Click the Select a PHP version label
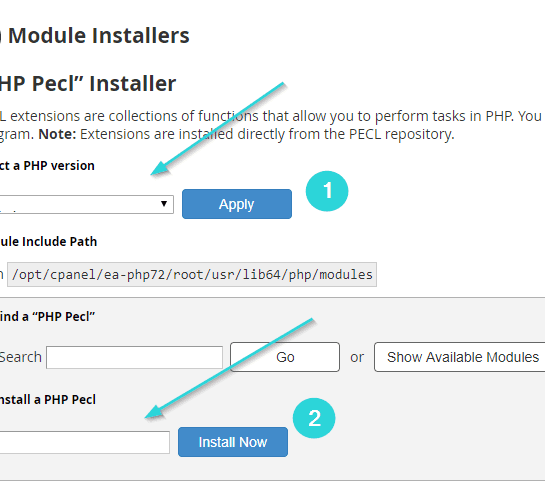 pos(47,166)
